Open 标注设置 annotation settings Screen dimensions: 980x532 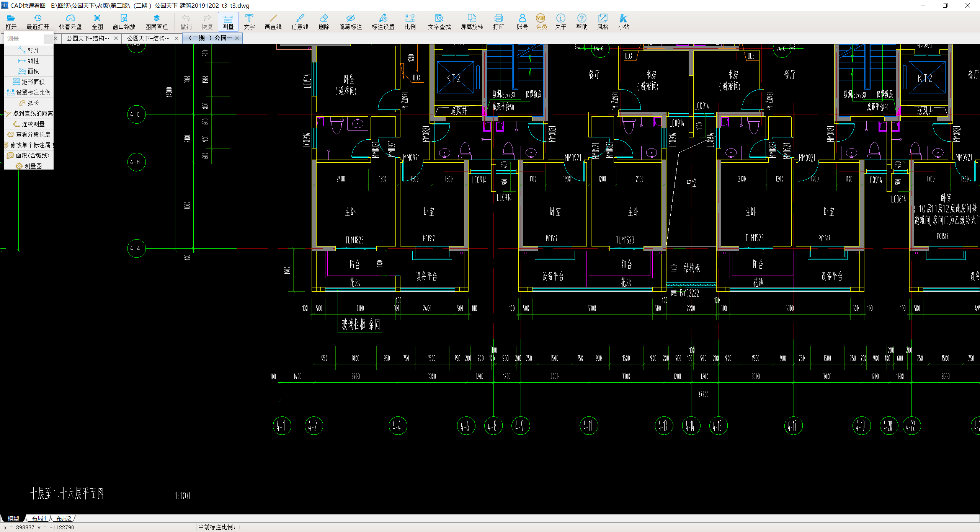[x=383, y=22]
